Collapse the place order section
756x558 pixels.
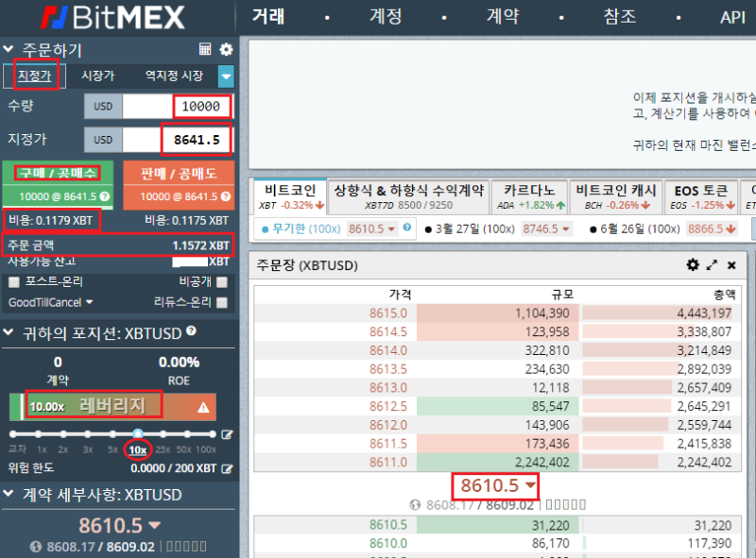(9, 49)
